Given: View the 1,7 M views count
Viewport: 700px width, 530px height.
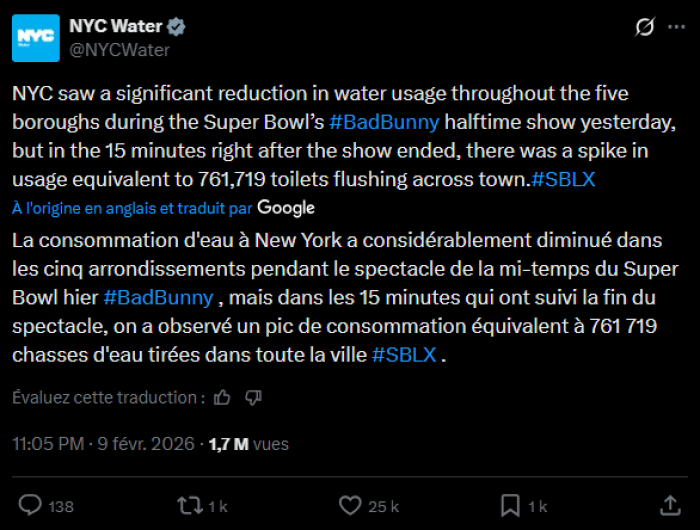Looking at the screenshot, I should (x=247, y=443).
